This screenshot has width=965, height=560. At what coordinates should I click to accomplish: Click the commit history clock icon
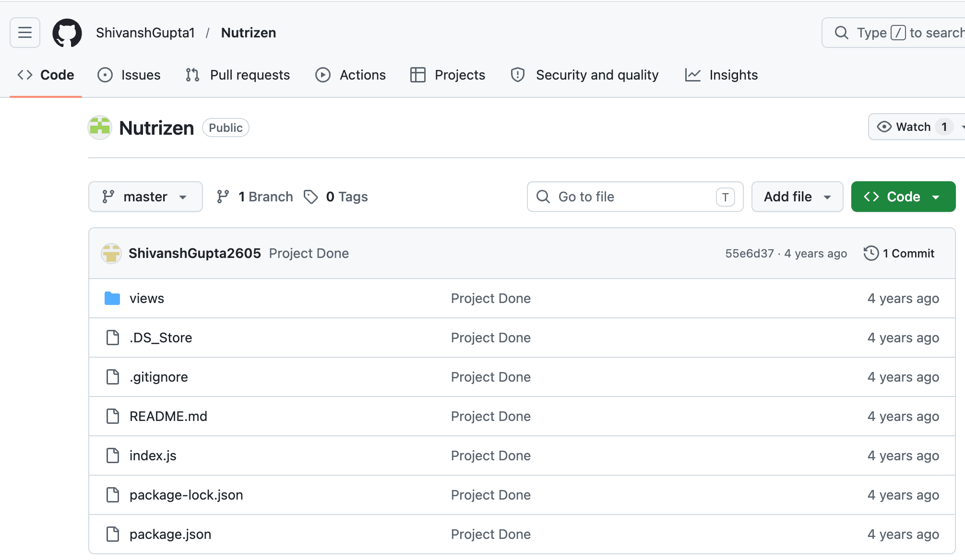point(871,253)
